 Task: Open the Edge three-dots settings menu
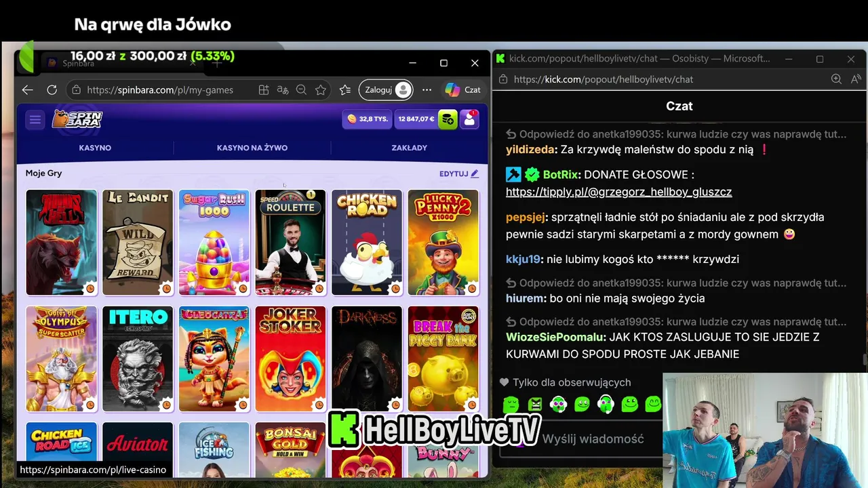(x=427, y=89)
